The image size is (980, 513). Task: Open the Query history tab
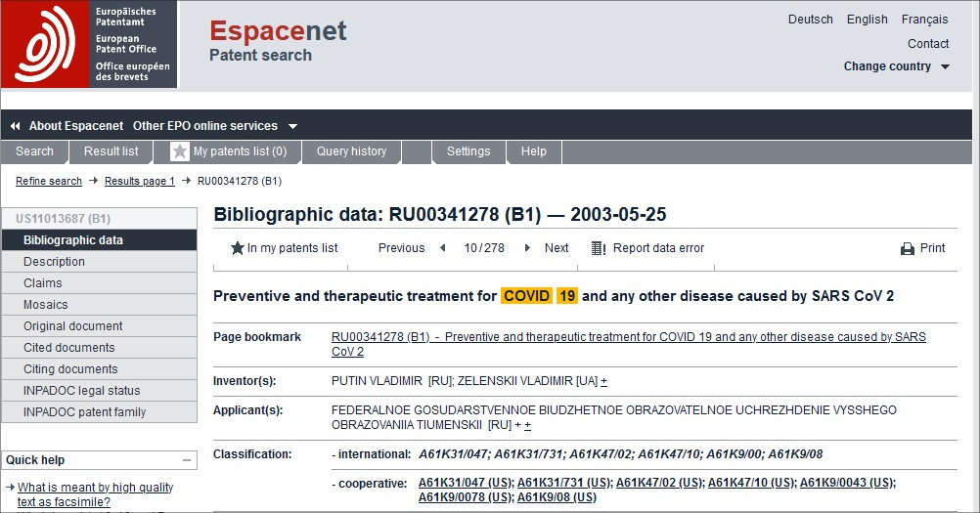pos(351,151)
